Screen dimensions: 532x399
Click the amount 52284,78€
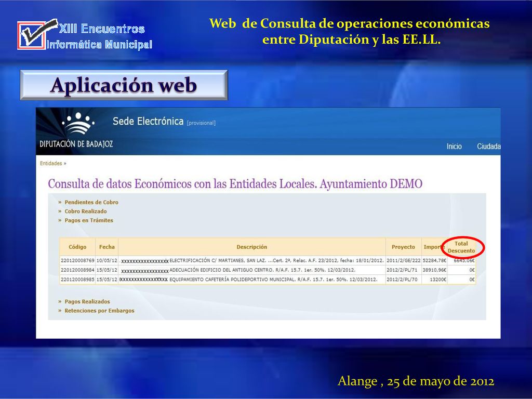(434, 261)
